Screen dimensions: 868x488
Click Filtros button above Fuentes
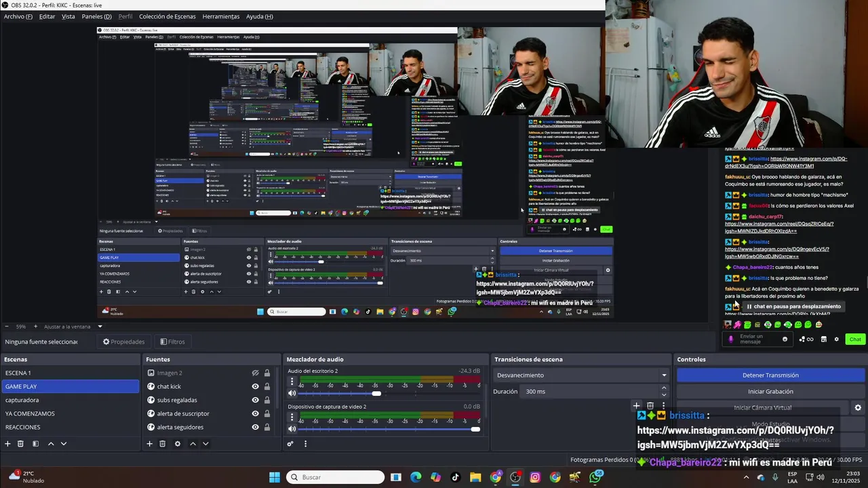(172, 342)
